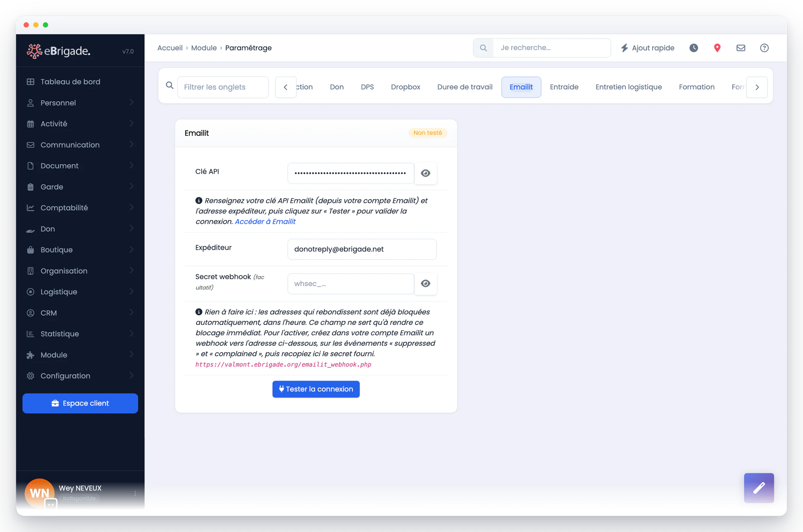Click the purple pencil edit button
The width and height of the screenshot is (803, 532).
pos(759,488)
